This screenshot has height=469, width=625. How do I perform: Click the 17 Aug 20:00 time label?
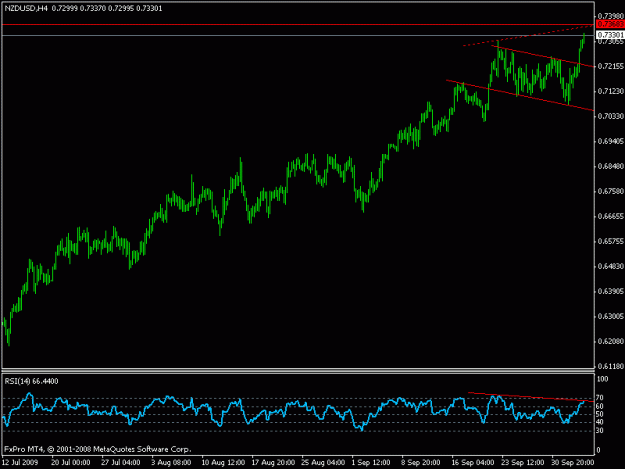[x=273, y=462]
